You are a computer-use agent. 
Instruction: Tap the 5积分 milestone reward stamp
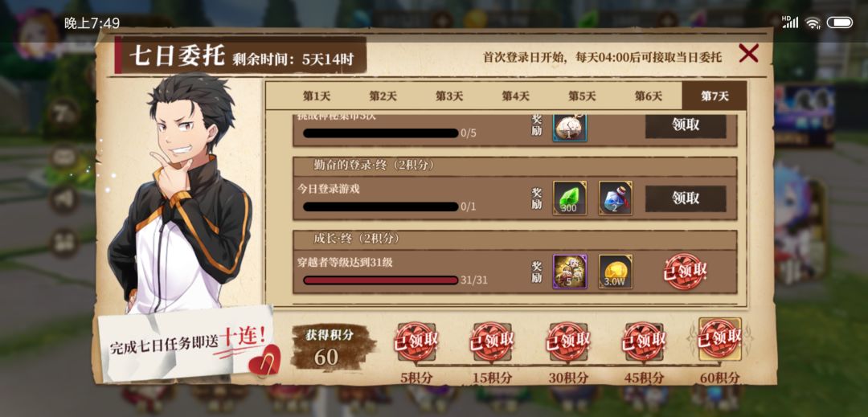416,341
